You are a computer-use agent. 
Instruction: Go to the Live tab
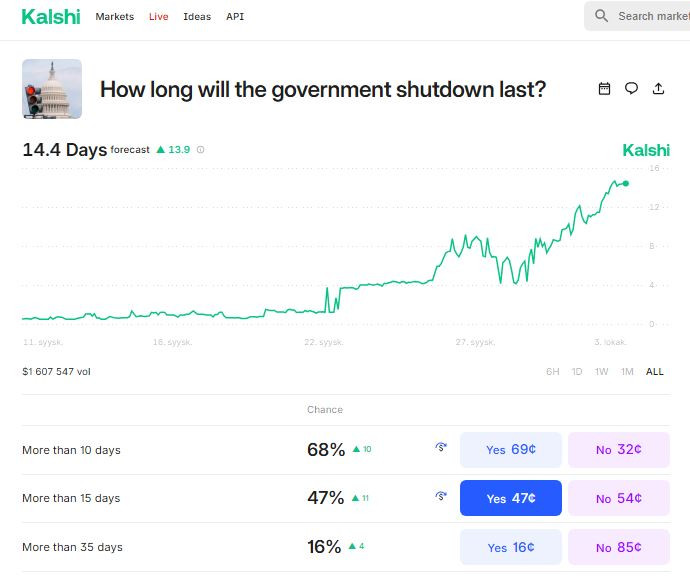tap(159, 17)
